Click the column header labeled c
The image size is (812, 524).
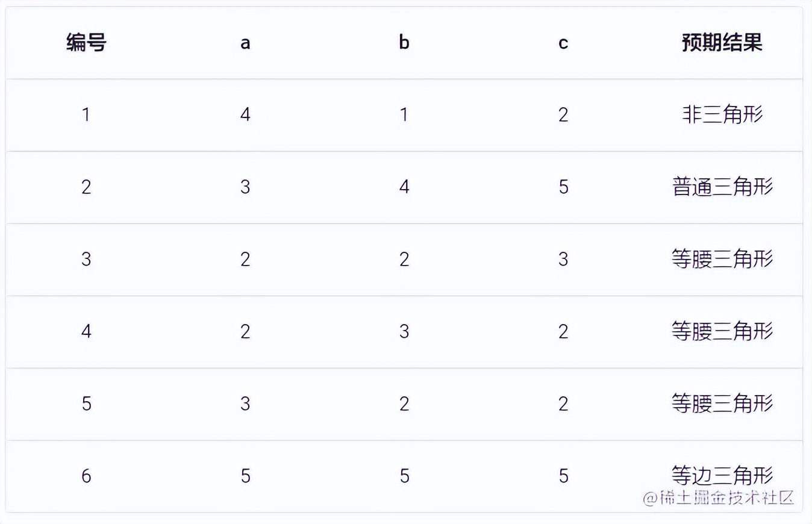(x=563, y=43)
